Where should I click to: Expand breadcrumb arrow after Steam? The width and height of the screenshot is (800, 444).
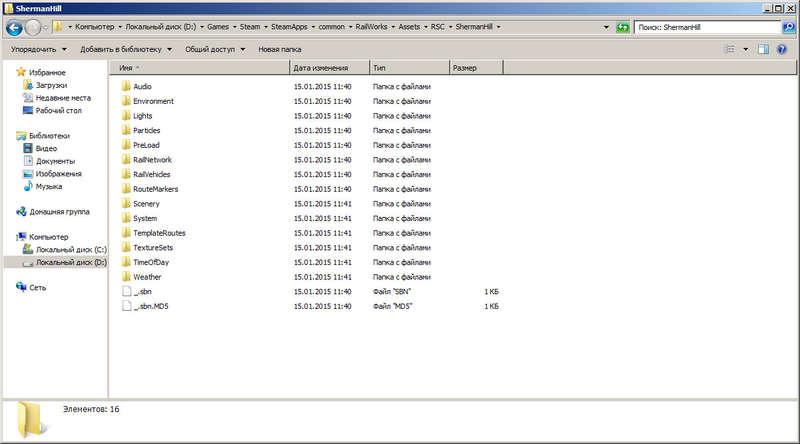266,27
